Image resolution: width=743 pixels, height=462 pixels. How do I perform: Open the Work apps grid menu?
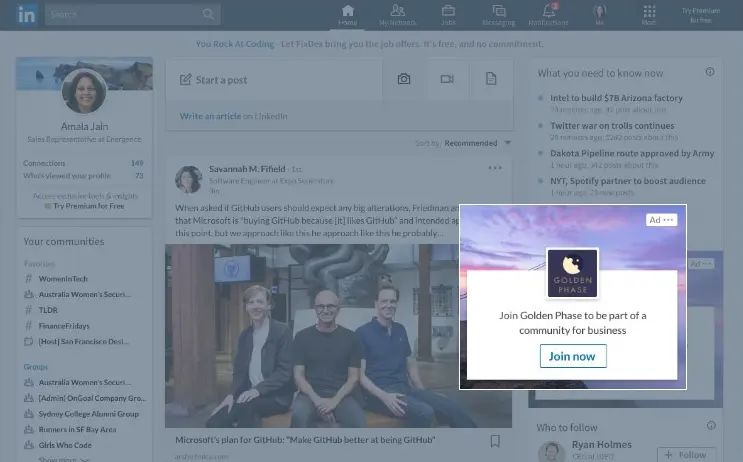[649, 14]
